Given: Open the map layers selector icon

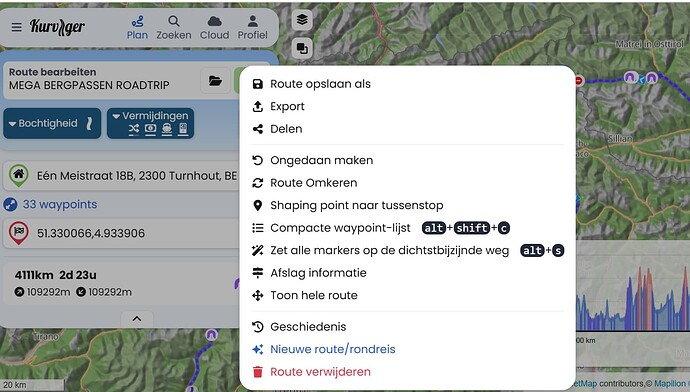Looking at the screenshot, I should pyautogui.click(x=302, y=20).
